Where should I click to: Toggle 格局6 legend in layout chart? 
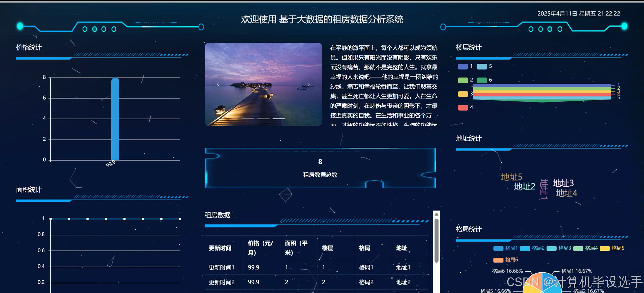pyautogui.click(x=505, y=260)
